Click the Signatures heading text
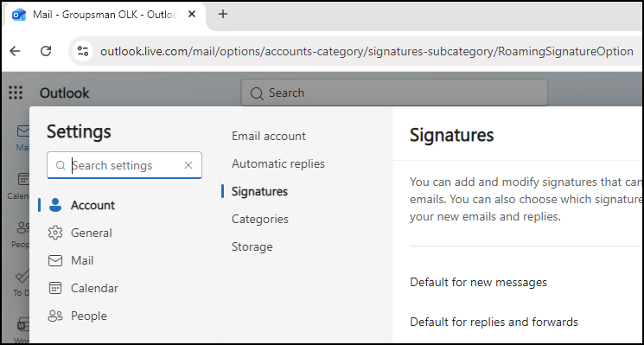This screenshot has height=345, width=644. pos(452,135)
